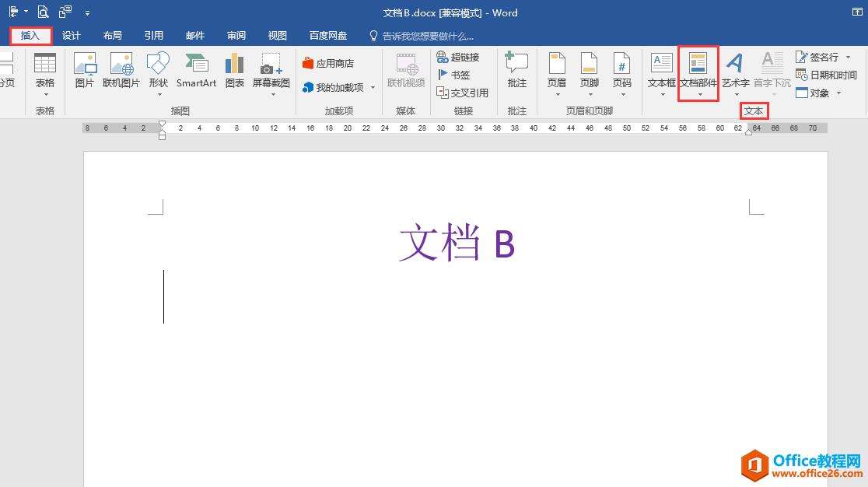This screenshot has height=487, width=868.
Task: Click the 告诉我您想要做什么 search box
Action: pos(422,37)
